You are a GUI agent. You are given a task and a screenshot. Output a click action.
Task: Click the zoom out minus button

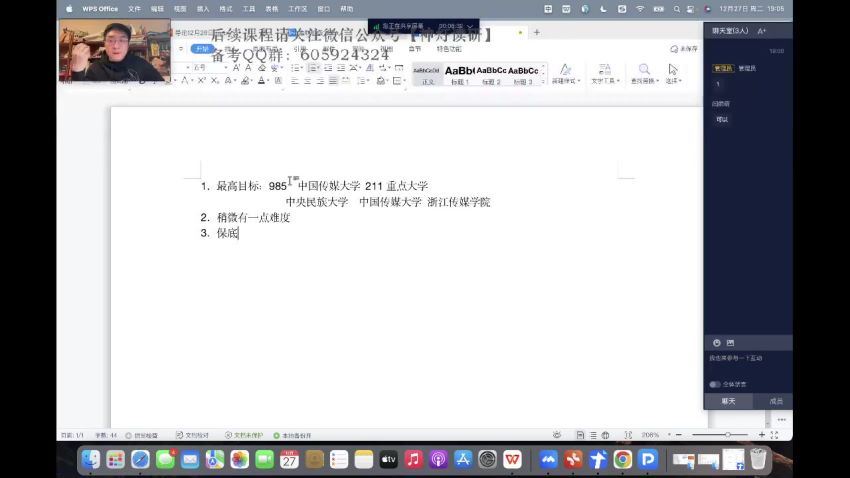679,435
